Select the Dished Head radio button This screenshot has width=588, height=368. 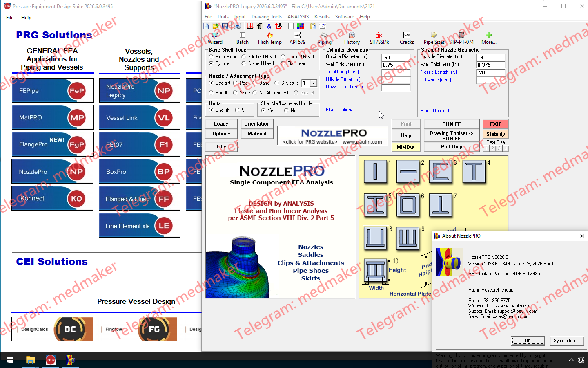[x=244, y=63]
